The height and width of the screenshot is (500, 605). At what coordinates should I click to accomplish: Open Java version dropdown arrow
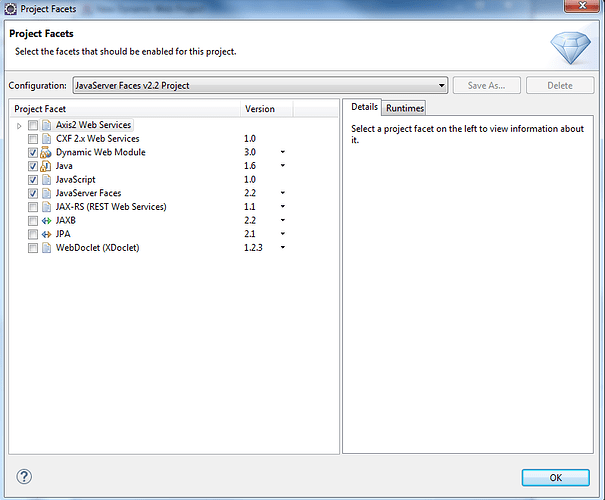[x=282, y=166]
